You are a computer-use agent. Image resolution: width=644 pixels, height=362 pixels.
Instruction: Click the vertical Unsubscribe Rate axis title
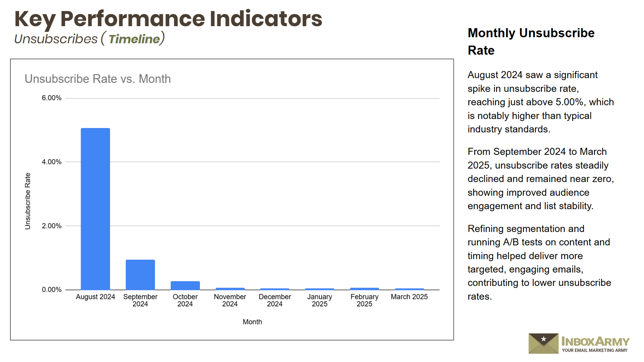[28, 201]
